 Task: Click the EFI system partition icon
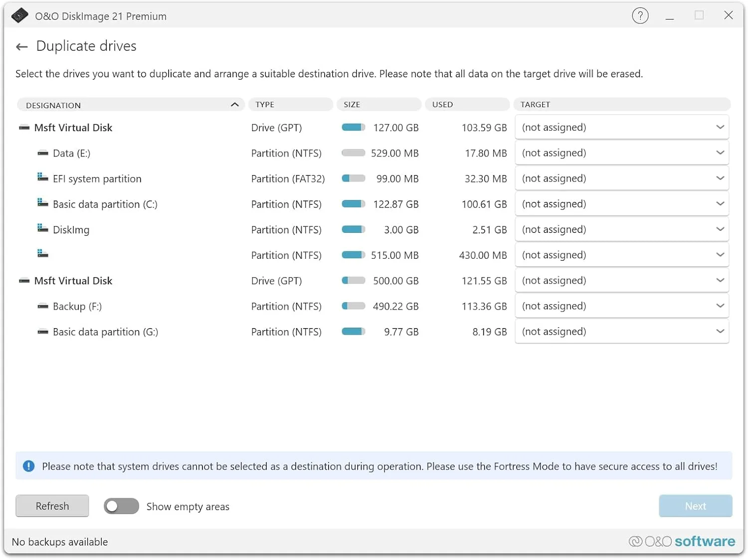42,177
